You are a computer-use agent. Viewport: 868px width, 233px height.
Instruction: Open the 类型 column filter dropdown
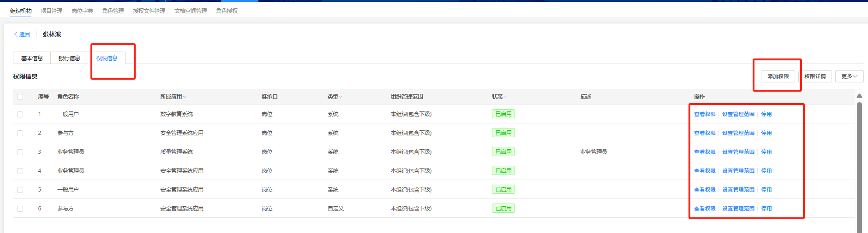(x=341, y=97)
